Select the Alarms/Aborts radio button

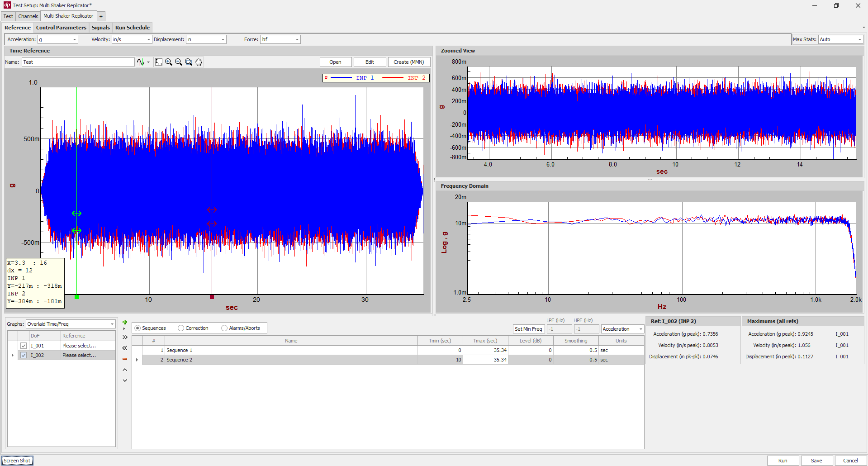224,328
